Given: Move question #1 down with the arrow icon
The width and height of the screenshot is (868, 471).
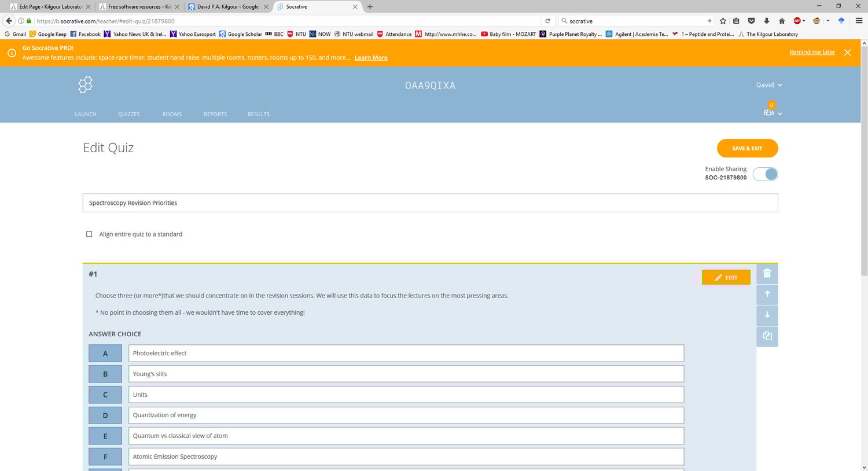Looking at the screenshot, I should 767,315.
